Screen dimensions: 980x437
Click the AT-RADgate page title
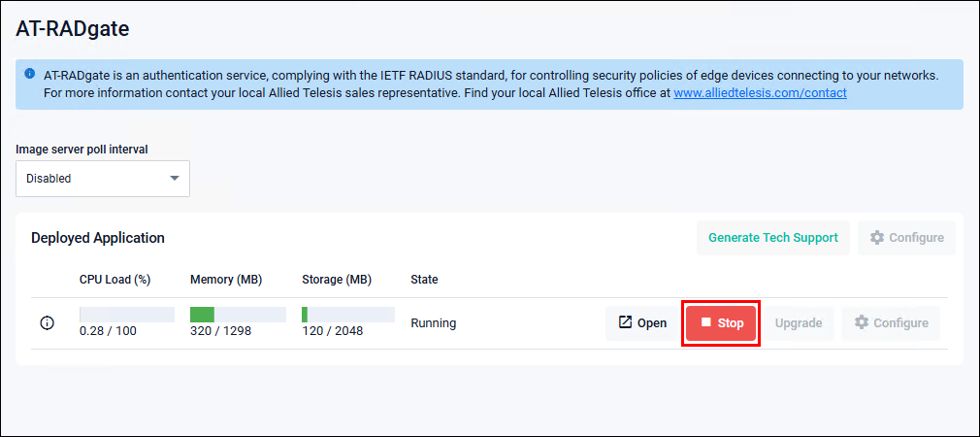73,29
